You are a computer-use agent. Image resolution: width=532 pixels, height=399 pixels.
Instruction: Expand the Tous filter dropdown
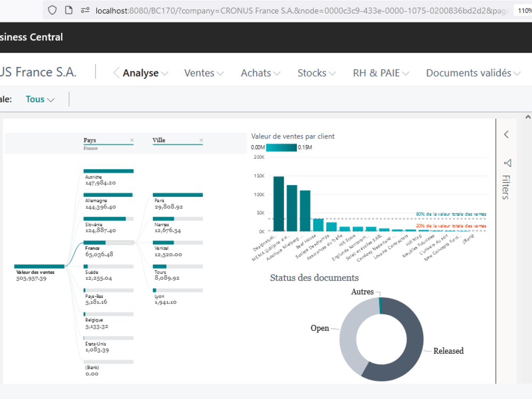coord(40,99)
